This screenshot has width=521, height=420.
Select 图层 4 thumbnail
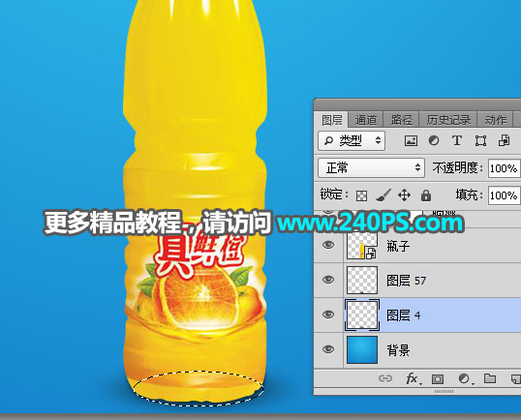coord(362,315)
